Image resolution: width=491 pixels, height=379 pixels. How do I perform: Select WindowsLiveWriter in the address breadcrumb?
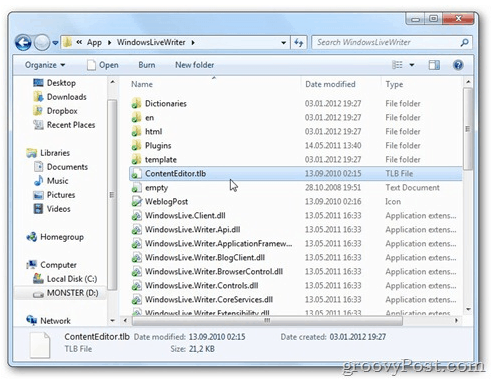click(151, 42)
